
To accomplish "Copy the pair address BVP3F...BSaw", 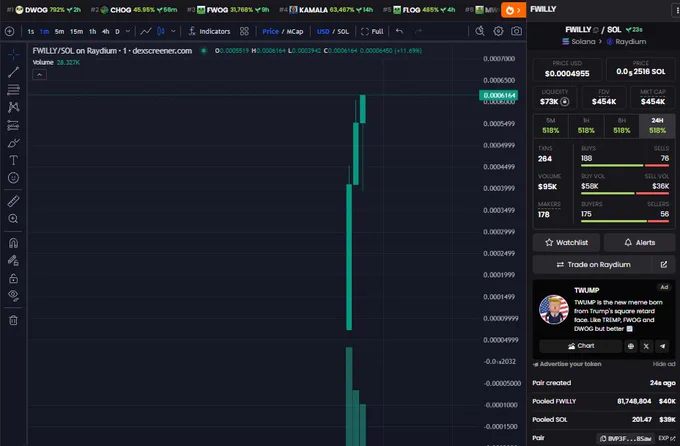I will tap(626, 439).
